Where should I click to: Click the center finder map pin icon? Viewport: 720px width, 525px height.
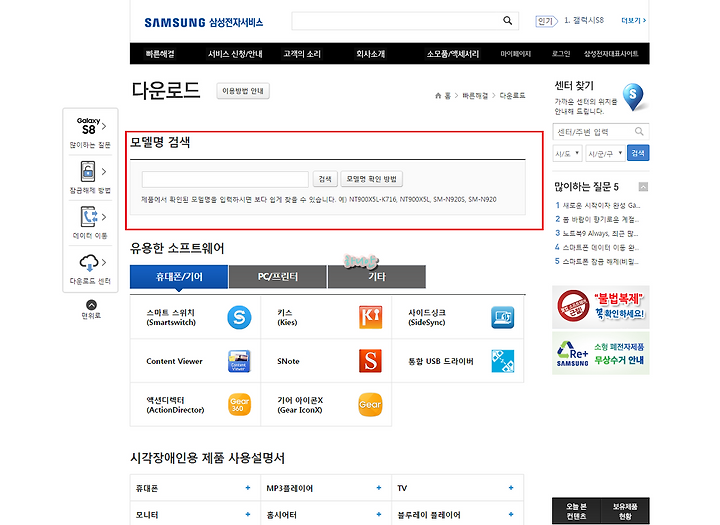click(634, 96)
